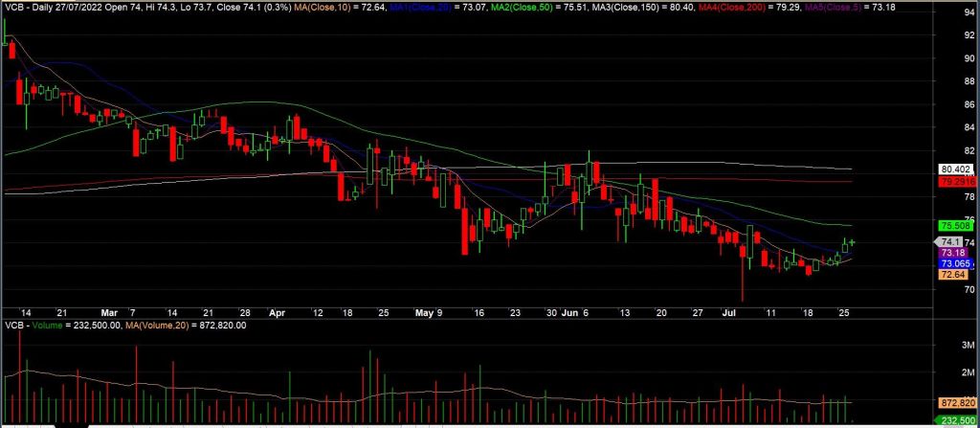Click the 3M value on volume axis

969,346
